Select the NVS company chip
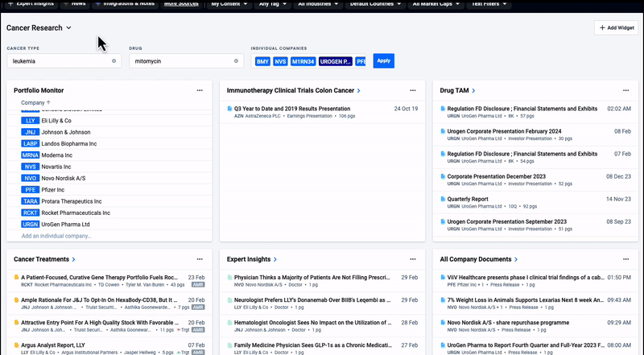 point(280,62)
